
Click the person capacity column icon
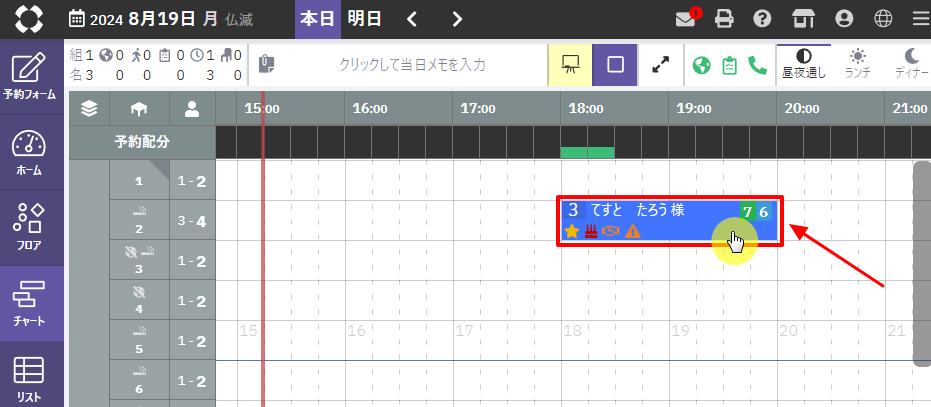click(x=192, y=109)
